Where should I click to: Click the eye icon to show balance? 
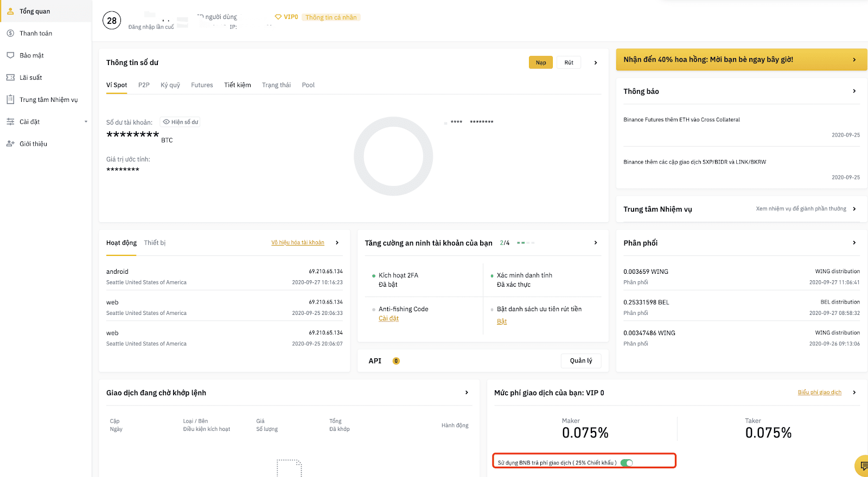click(x=167, y=122)
